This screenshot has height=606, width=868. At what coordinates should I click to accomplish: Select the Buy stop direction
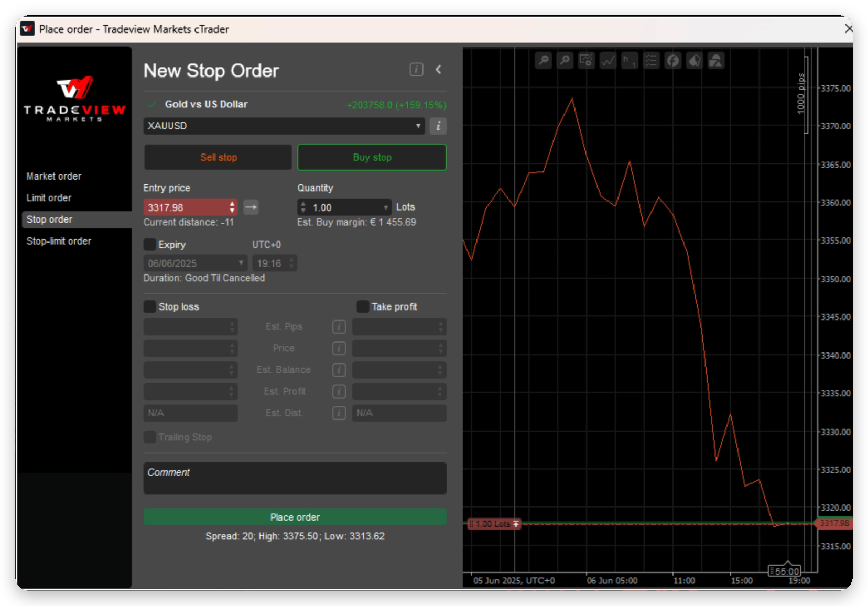coord(372,157)
